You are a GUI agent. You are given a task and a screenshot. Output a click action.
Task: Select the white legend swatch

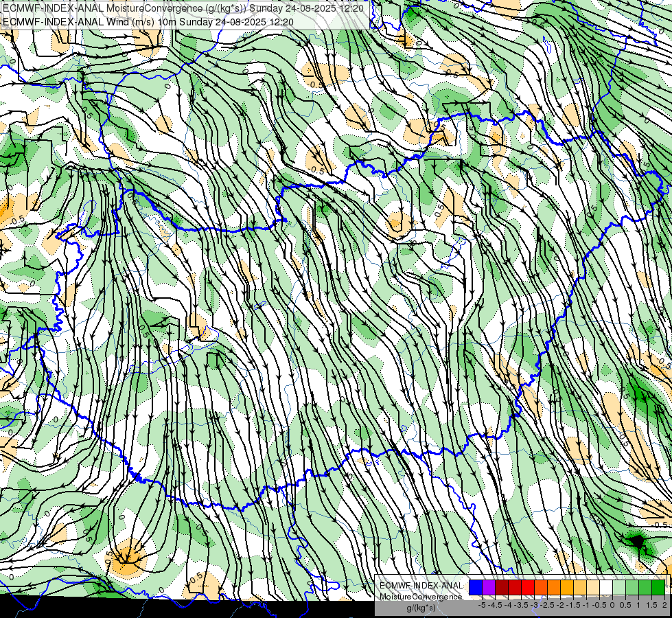(606, 588)
